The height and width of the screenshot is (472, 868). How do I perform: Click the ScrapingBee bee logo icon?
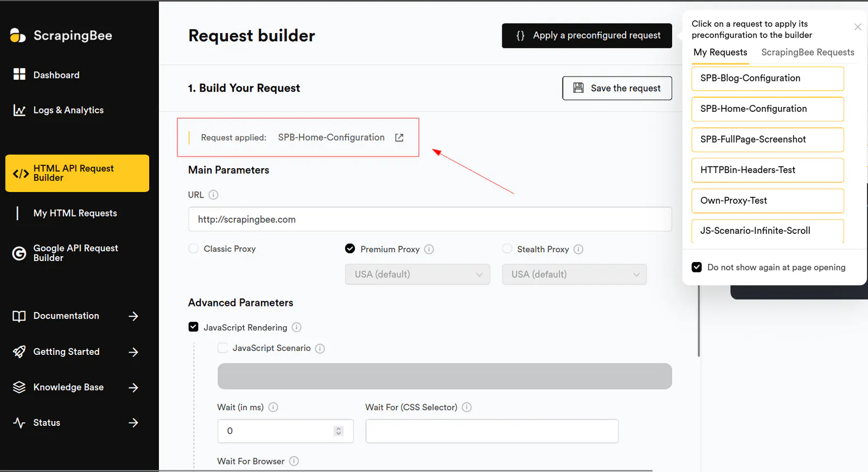(18, 35)
